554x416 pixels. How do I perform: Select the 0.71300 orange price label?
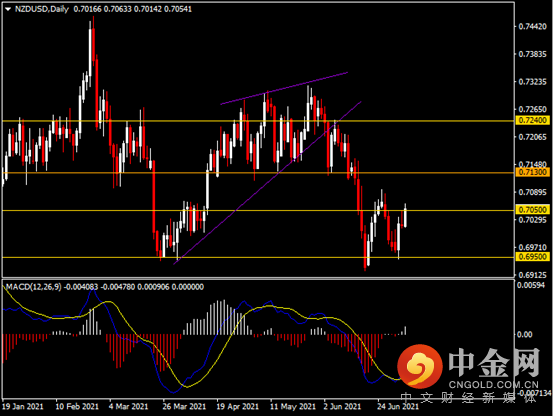tap(532, 172)
